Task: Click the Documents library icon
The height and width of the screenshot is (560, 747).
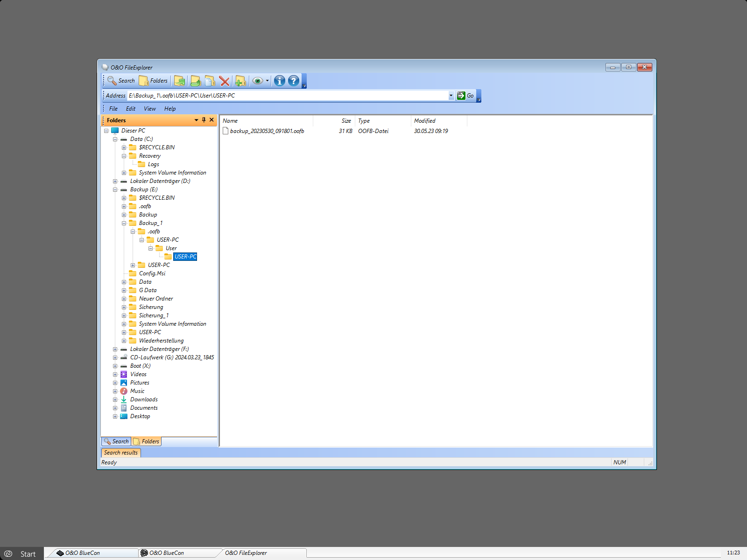Action: coord(124,408)
